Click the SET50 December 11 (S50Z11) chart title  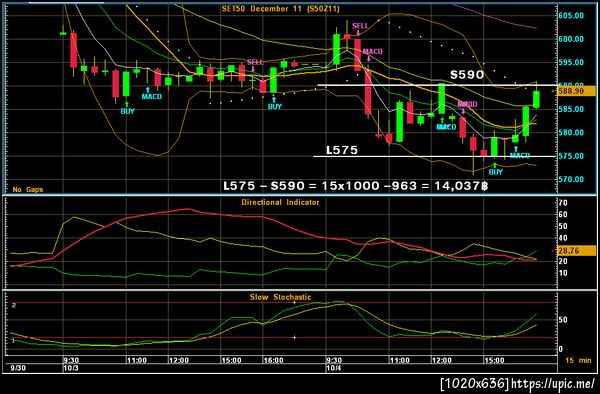[x=280, y=8]
